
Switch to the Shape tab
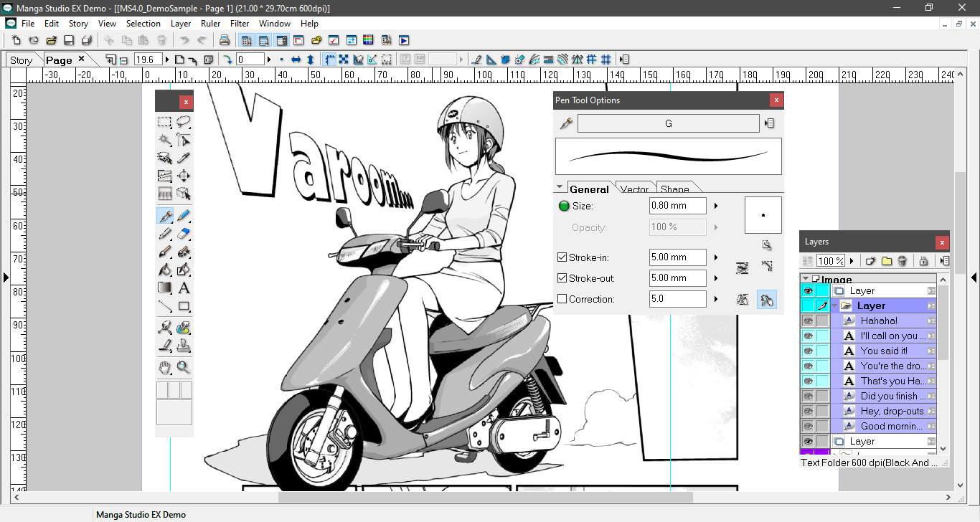pyautogui.click(x=675, y=189)
